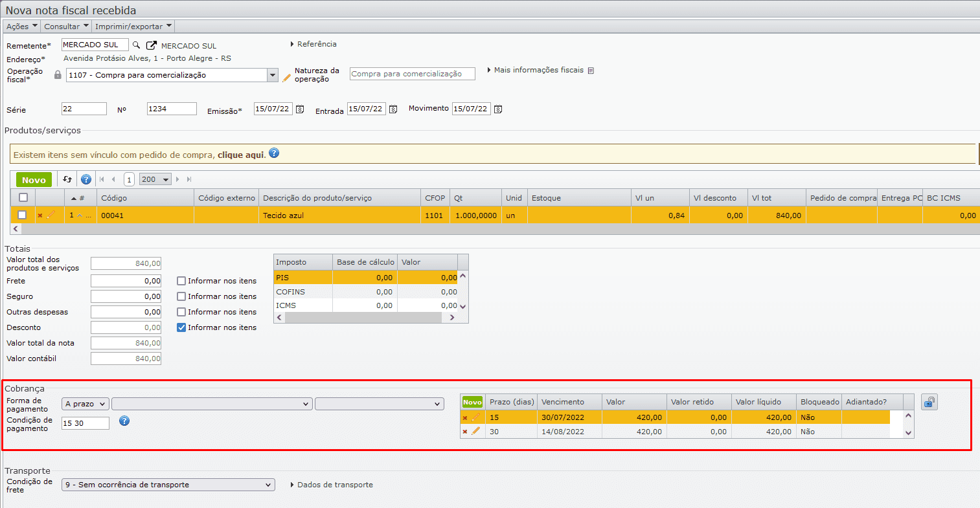The image size is (980, 508).
Task: Delete the 15-day installment row
Action: coord(465,418)
